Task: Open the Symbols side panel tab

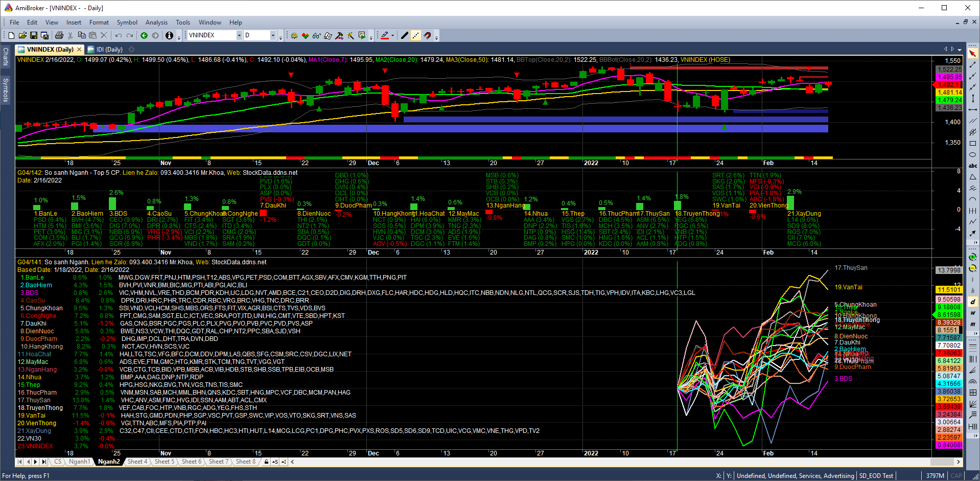Action: (6, 89)
